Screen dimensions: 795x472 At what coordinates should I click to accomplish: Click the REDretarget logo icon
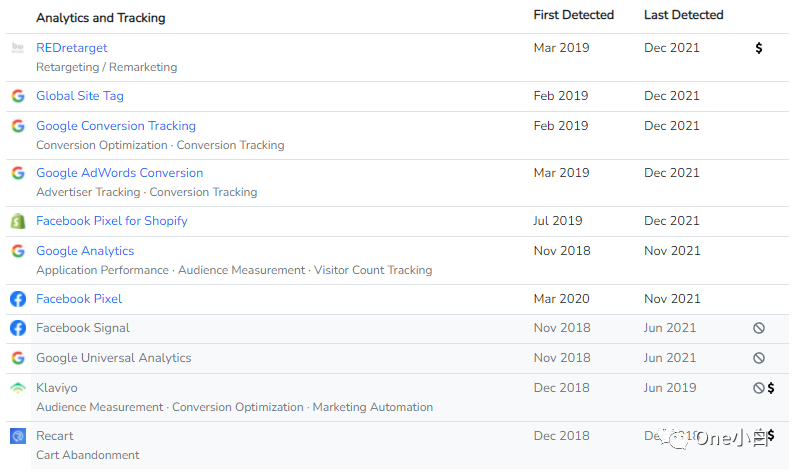pos(18,48)
